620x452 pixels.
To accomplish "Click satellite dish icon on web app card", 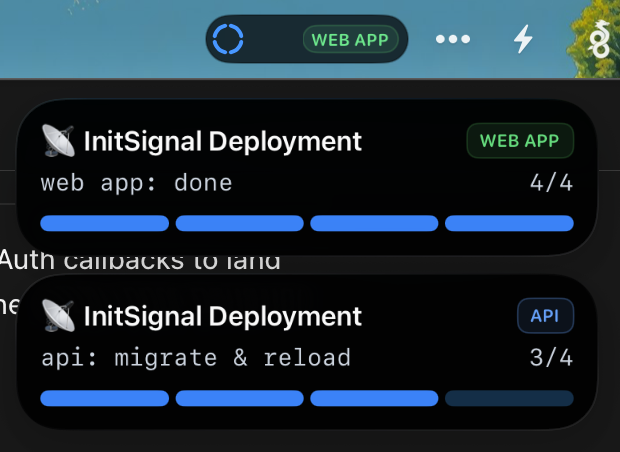I will tap(59, 141).
